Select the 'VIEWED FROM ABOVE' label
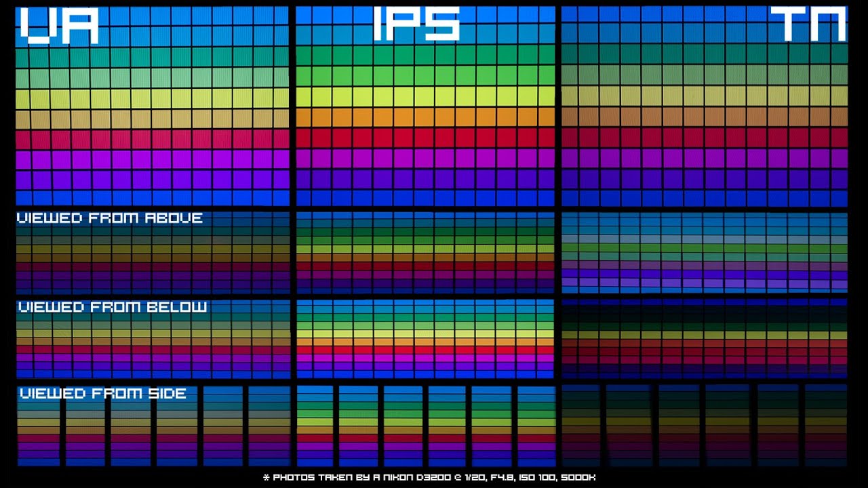 (110, 218)
